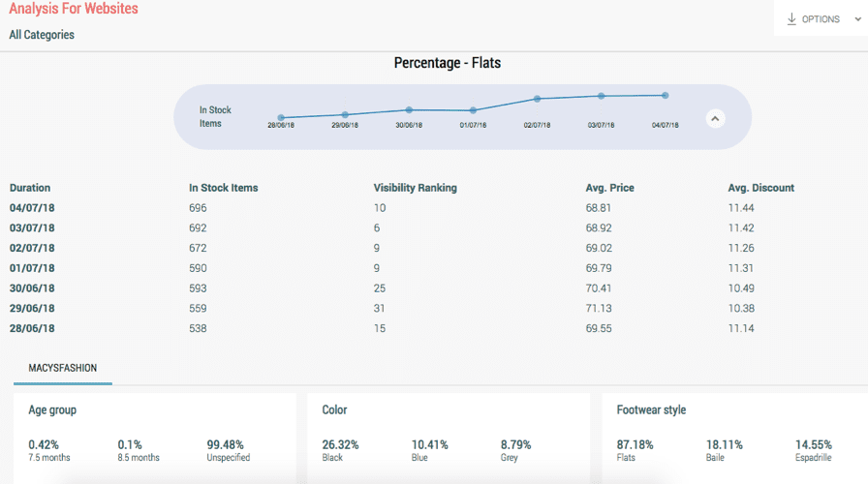The image size is (868, 484).
Task: Click the In Stock Items column header
Action: (x=223, y=188)
